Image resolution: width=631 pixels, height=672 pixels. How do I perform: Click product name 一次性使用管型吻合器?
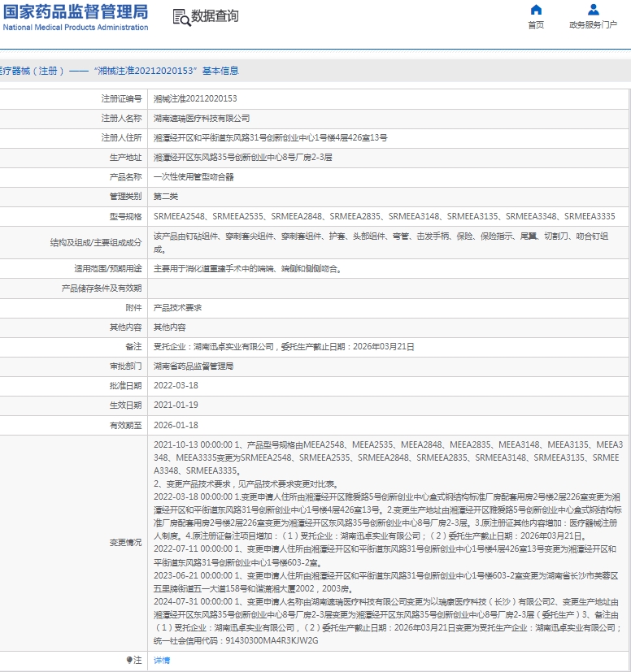pos(194,177)
